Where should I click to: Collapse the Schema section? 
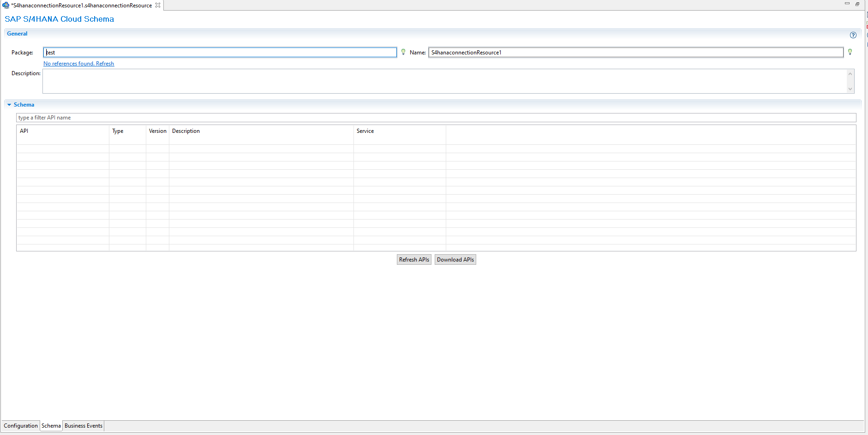[x=9, y=105]
